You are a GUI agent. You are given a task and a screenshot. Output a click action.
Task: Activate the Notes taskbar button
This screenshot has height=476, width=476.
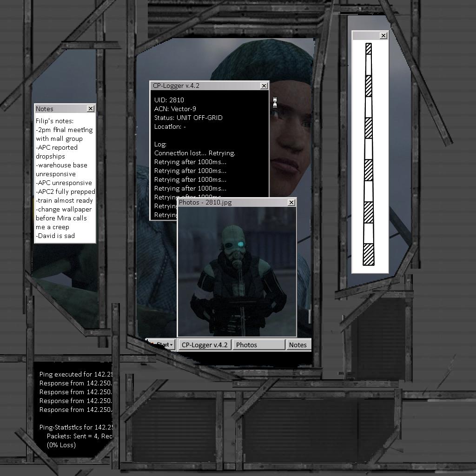tap(298, 344)
